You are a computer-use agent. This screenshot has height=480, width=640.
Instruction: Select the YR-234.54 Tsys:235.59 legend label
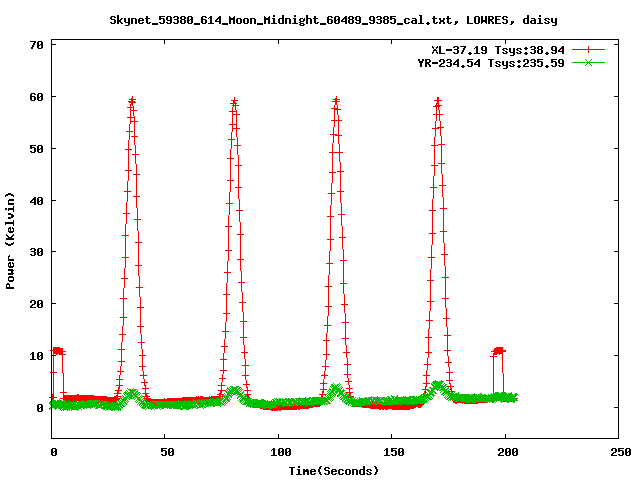pyautogui.click(x=491, y=63)
